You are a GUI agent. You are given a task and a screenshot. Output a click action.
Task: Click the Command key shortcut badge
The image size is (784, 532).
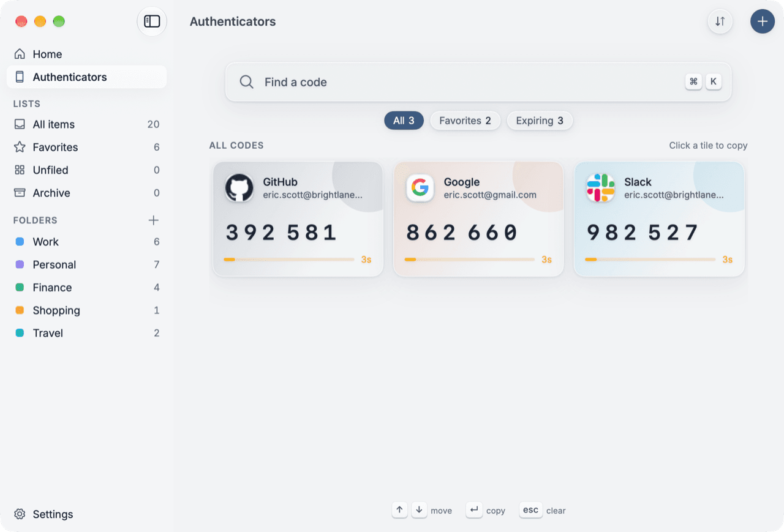(693, 82)
